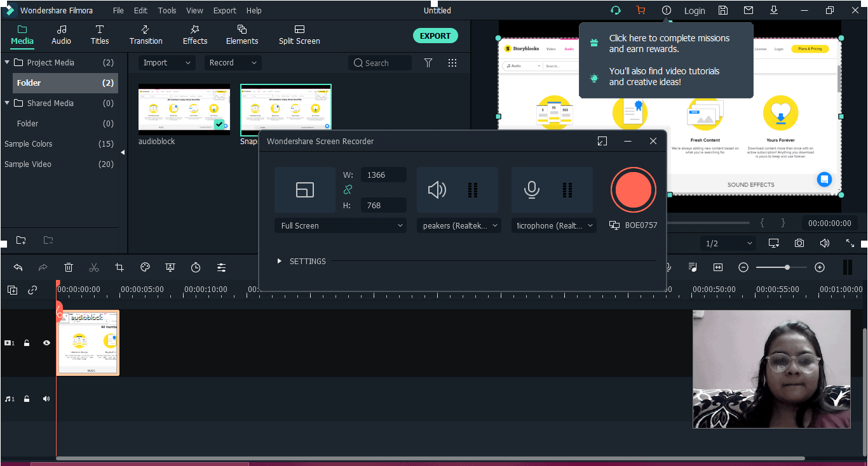Take a snapshot with the camera icon
Screen dimensions: 868x466
799,243
